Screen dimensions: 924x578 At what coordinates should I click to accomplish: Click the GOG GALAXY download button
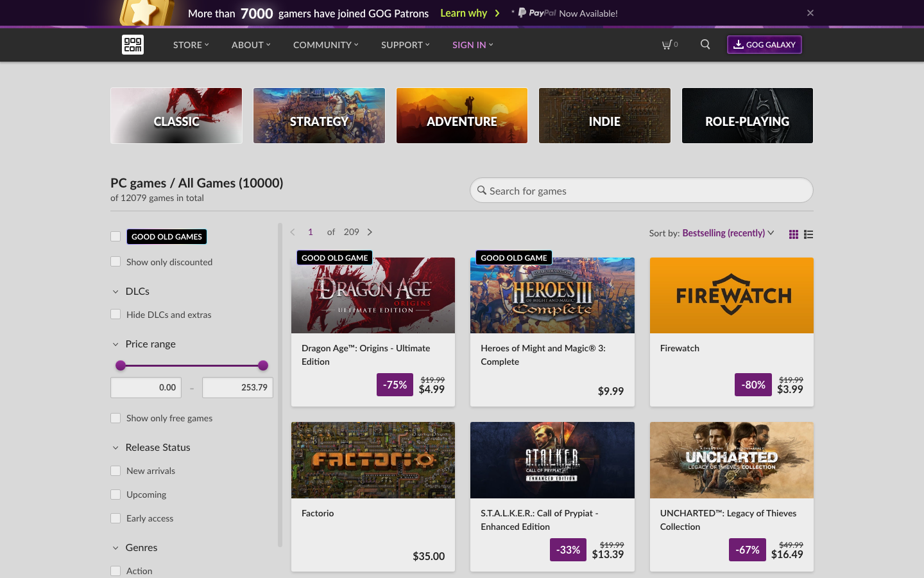[x=764, y=44]
